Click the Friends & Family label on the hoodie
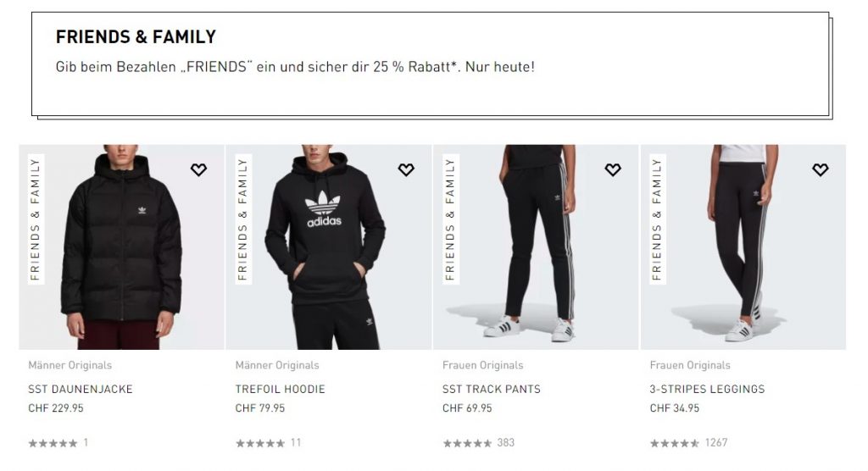 coord(243,219)
